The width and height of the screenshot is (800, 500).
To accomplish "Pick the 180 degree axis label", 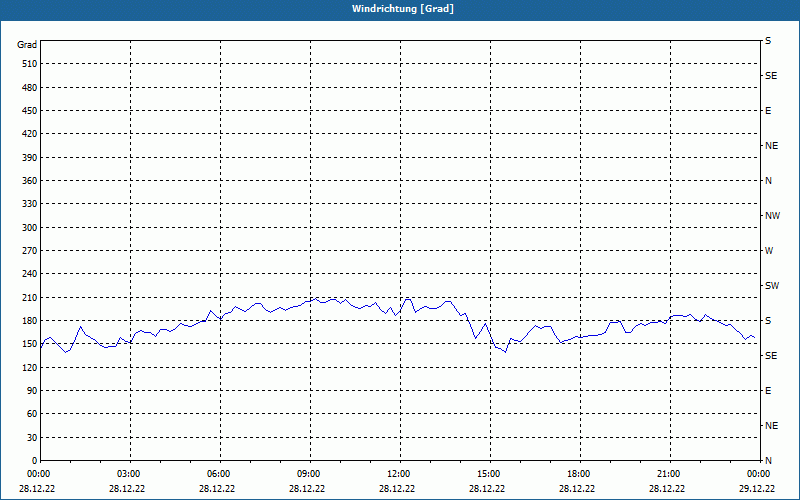I will [x=30, y=321].
